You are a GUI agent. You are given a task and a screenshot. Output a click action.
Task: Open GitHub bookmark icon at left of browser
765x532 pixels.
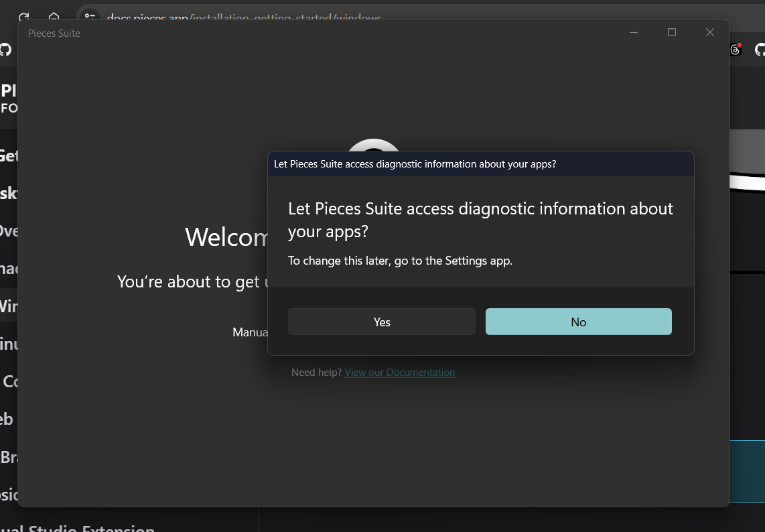pos(5,50)
